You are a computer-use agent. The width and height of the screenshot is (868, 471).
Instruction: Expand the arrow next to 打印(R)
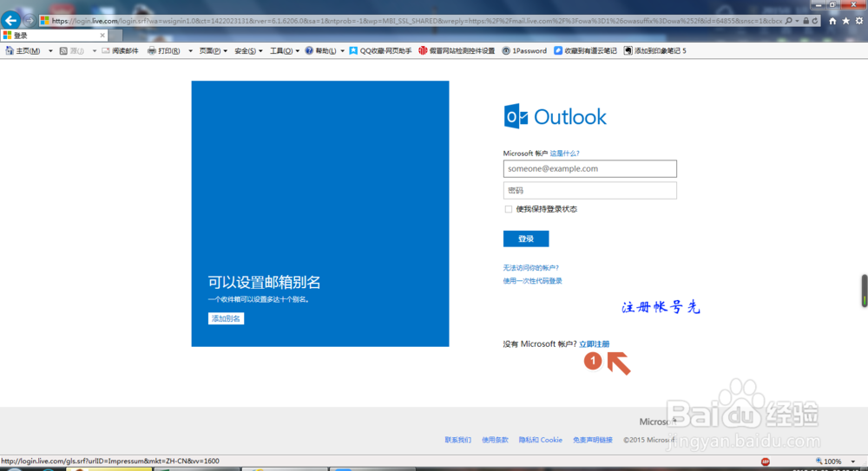[x=190, y=51]
